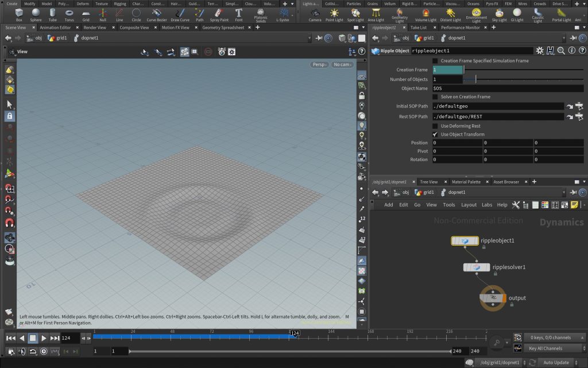Select the L-System shelf tool

pyautogui.click(x=283, y=15)
